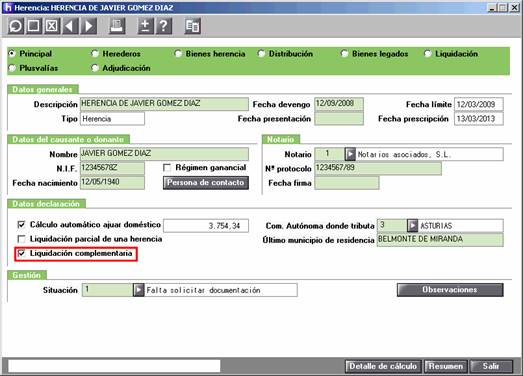Screen dimensions: 523x376
Task: Click the ajuar doméstico amount 3.754,34
Action: [206, 226]
